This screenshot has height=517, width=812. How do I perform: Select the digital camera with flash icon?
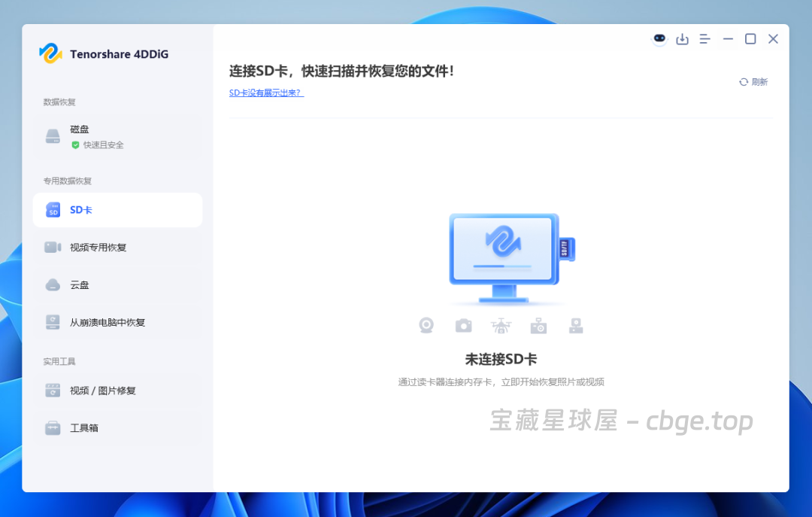coord(538,325)
